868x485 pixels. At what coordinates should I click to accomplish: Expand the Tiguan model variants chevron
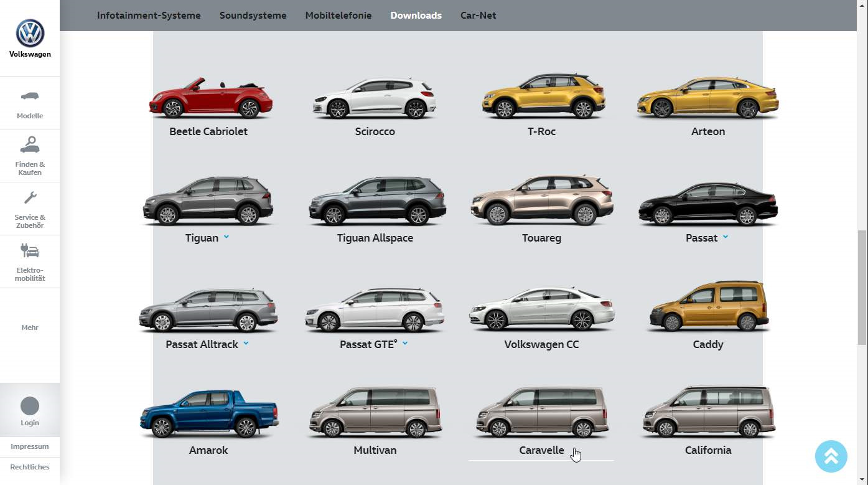226,237
